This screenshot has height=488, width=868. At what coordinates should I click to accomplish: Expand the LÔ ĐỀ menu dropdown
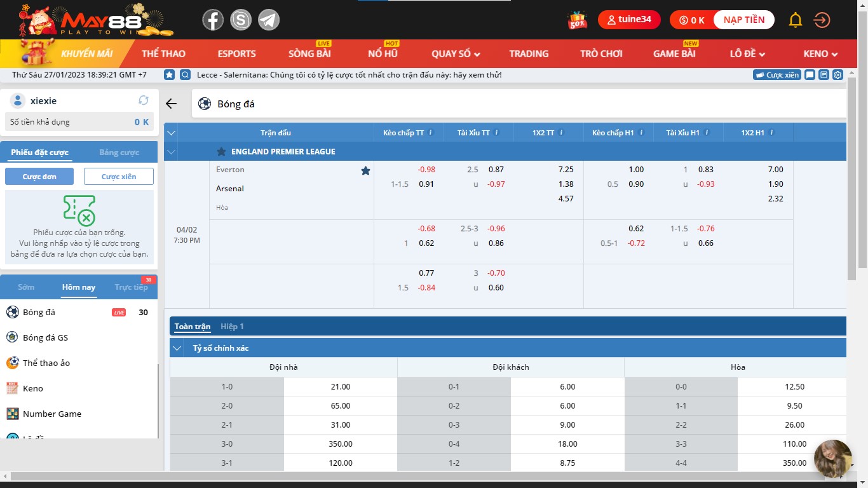(x=747, y=54)
